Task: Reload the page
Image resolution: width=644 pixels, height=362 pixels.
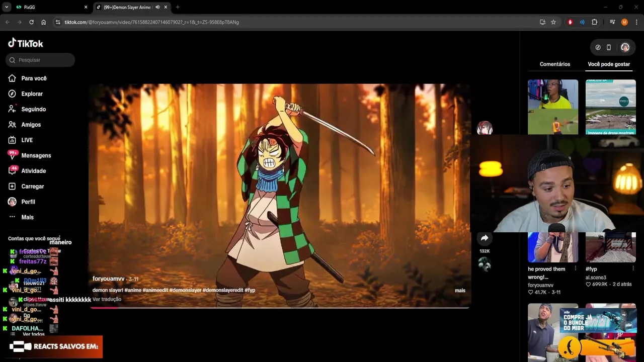Action: (x=31, y=22)
